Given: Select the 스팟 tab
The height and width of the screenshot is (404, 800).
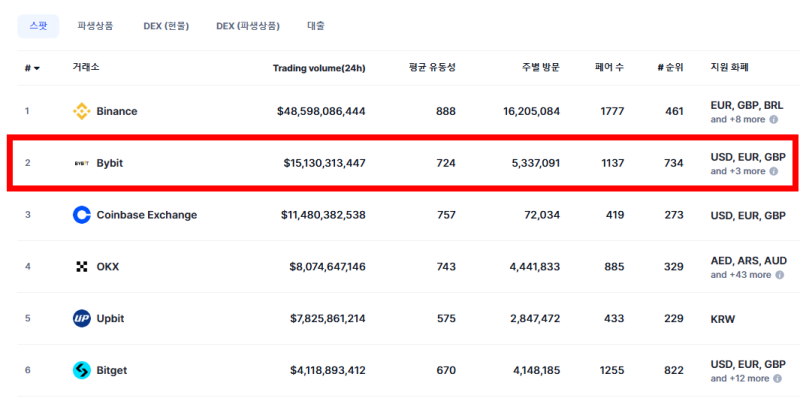Looking at the screenshot, I should 38,26.
